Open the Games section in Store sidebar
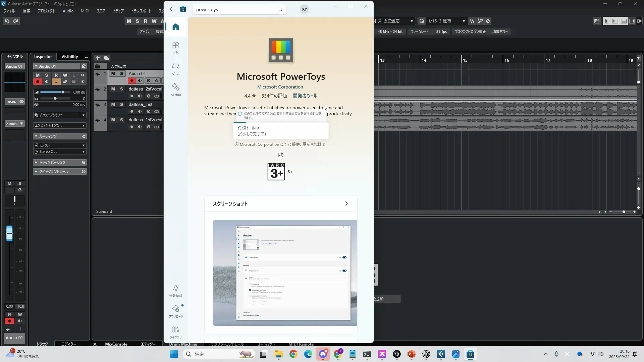644x362 pixels. pos(175,69)
